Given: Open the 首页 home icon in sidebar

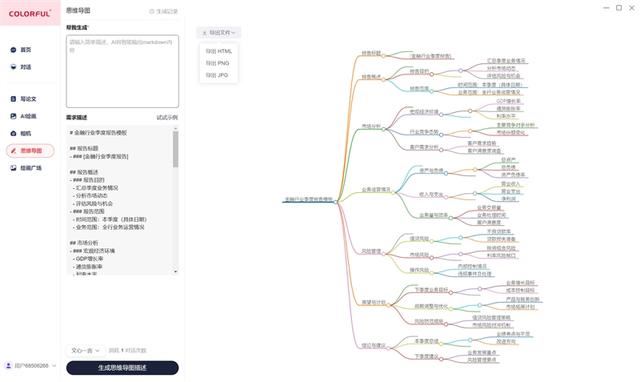Looking at the screenshot, I should (13, 50).
